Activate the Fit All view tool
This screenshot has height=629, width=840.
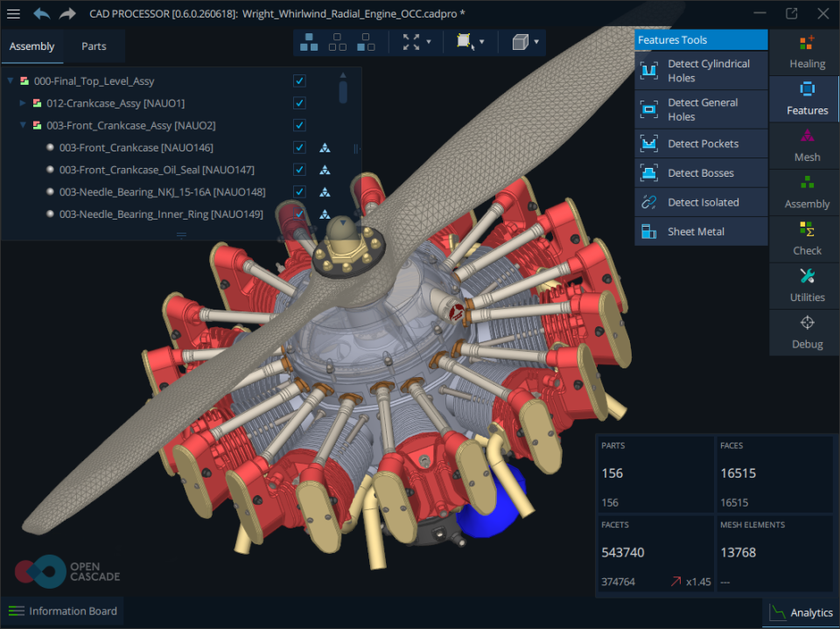(x=411, y=40)
